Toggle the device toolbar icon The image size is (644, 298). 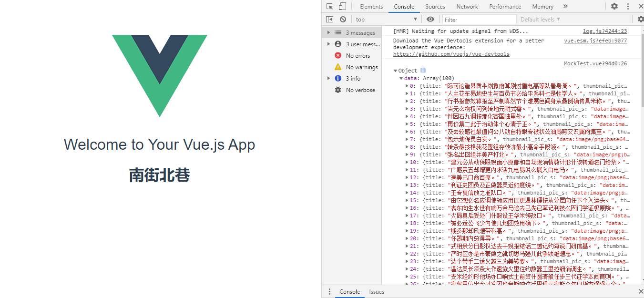pos(342,6)
